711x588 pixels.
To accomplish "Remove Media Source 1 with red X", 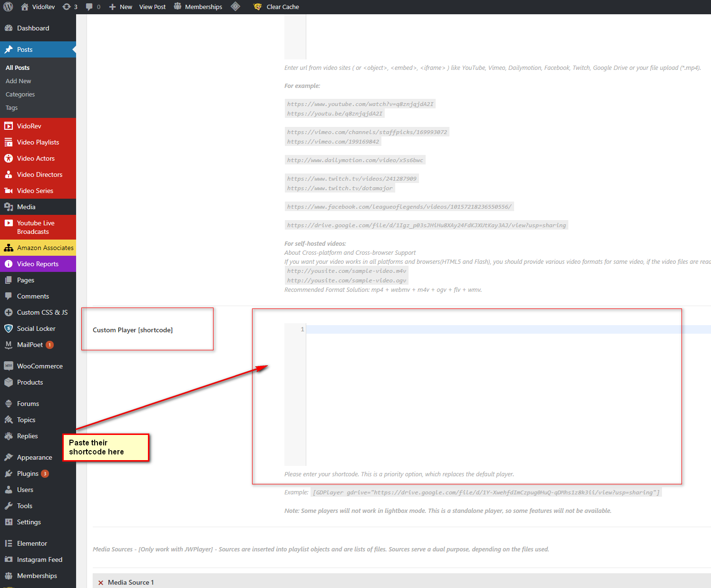I will coord(101,582).
